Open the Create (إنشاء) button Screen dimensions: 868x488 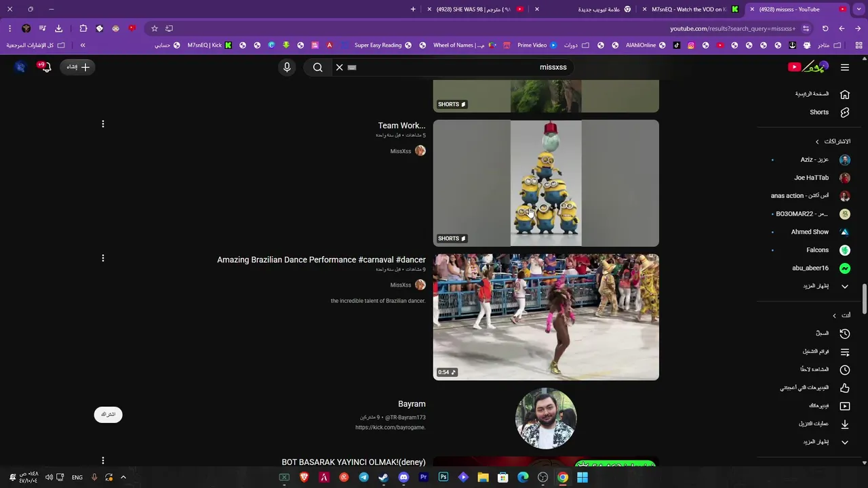pyautogui.click(x=78, y=67)
